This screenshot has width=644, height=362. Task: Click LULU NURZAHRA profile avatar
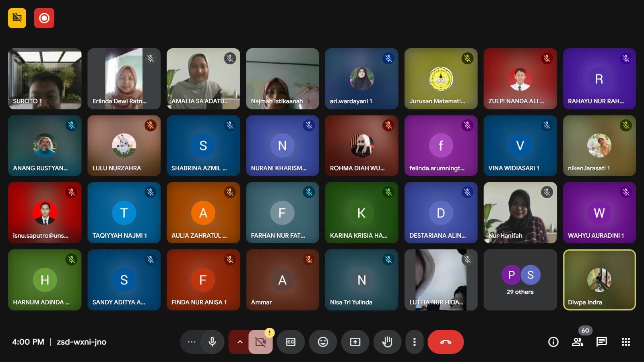124,146
